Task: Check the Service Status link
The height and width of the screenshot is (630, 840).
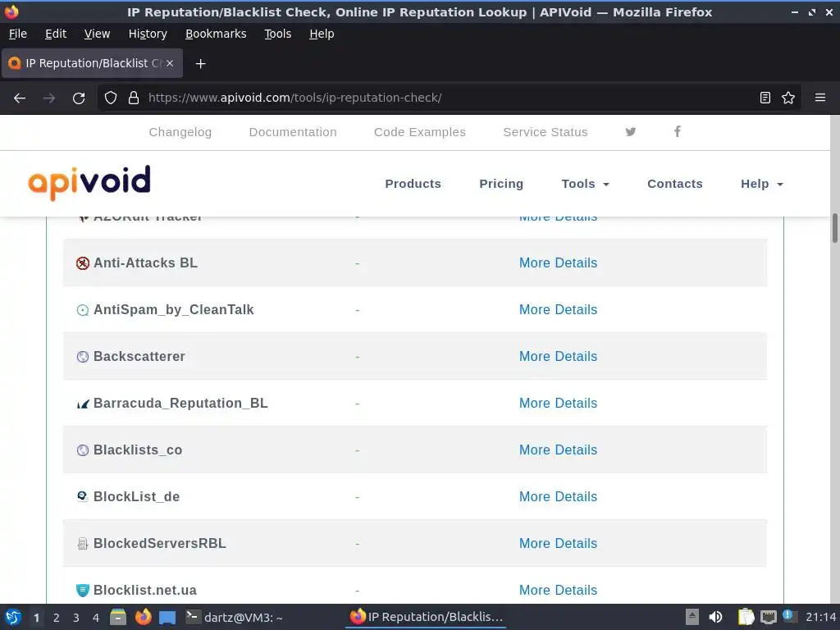Action: (x=545, y=132)
